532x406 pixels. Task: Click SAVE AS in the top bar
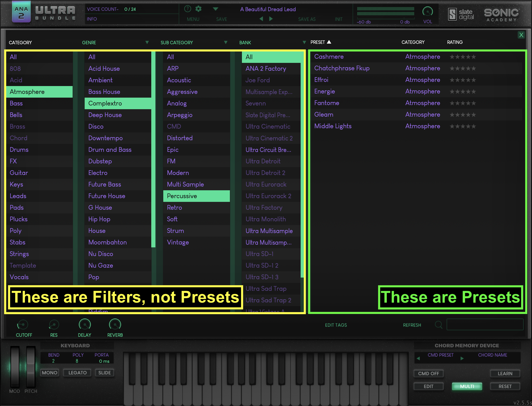point(307,19)
